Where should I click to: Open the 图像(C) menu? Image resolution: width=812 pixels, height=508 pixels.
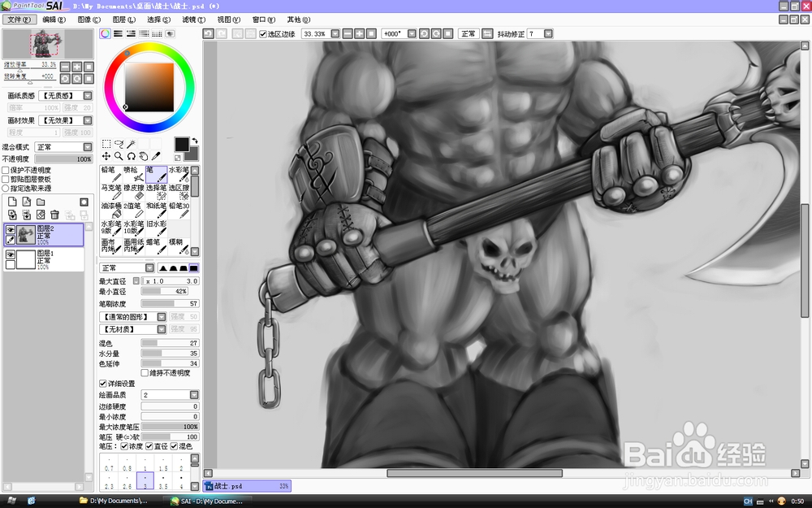point(89,20)
